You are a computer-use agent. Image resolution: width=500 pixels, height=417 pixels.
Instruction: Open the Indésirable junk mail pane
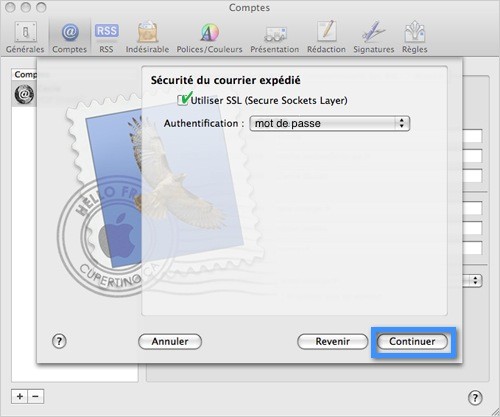click(147, 37)
